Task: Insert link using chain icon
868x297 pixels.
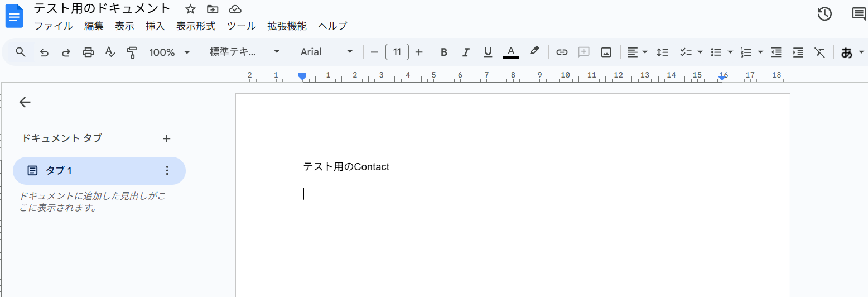Action: (x=562, y=52)
